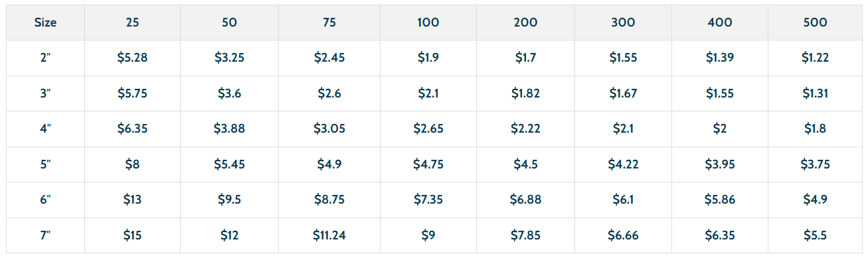Select the $13 price cell
The height and width of the screenshot is (260, 868).
[132, 200]
